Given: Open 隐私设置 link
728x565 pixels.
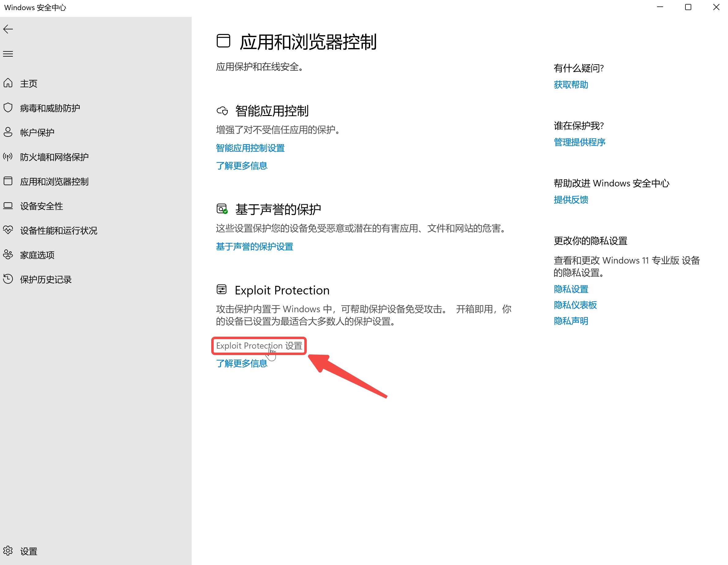Looking at the screenshot, I should 571,289.
